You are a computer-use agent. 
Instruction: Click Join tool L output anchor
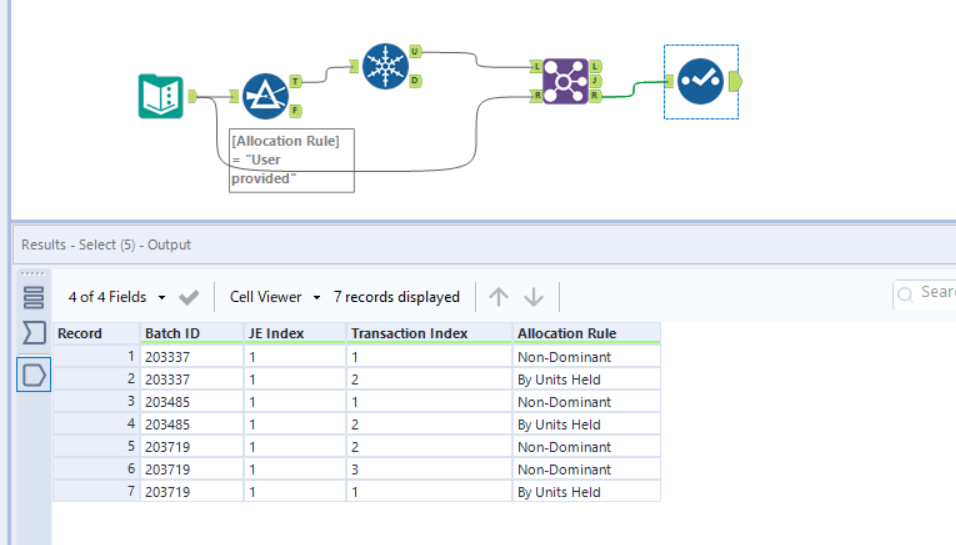[x=595, y=66]
